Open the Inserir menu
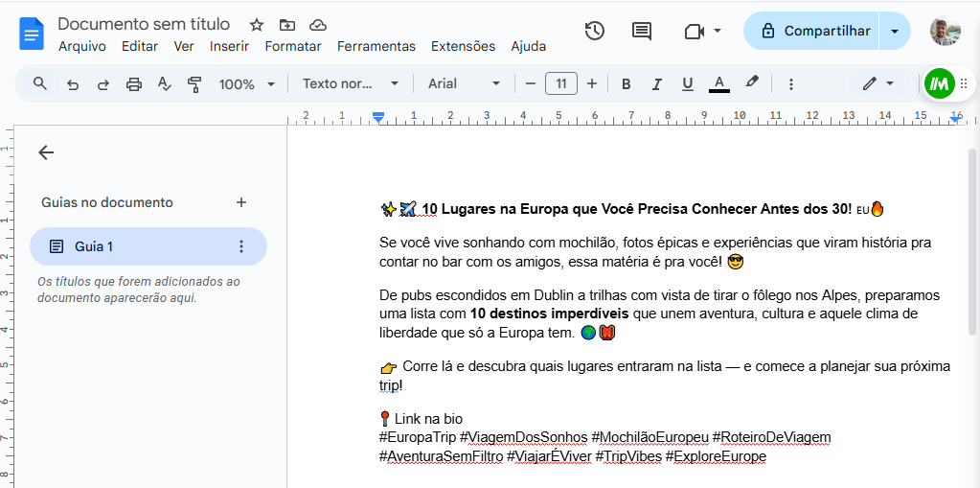Viewport: 980px width, 488px height. click(x=229, y=46)
